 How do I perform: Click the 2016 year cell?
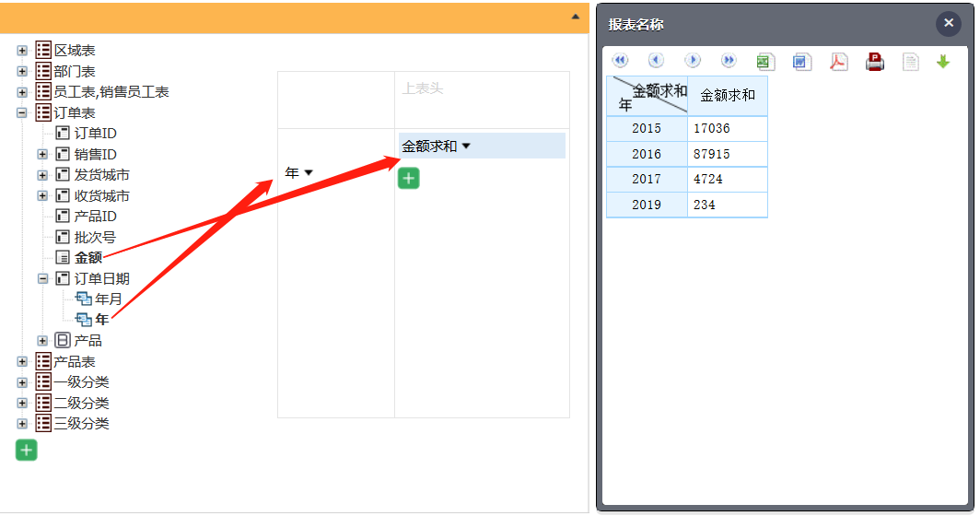[647, 154]
